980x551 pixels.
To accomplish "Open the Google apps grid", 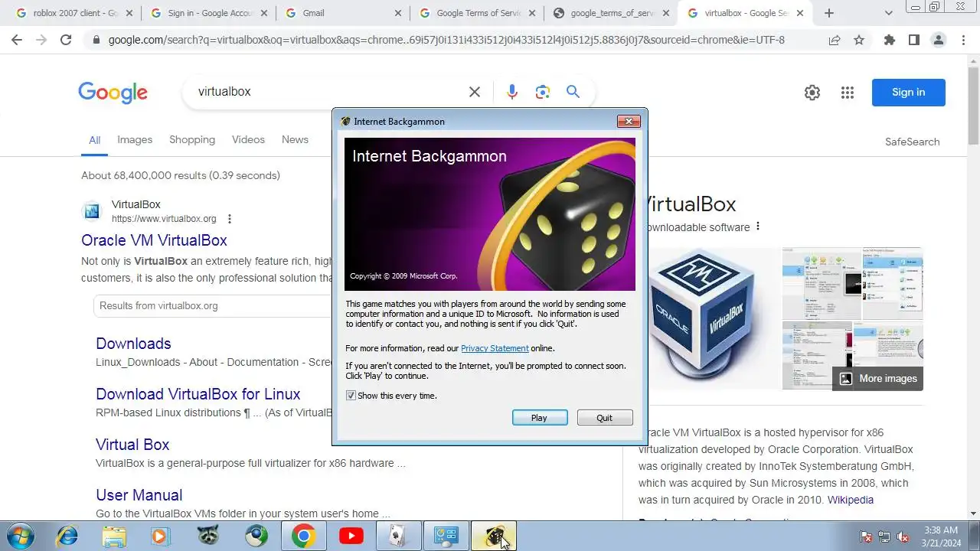I will [847, 93].
